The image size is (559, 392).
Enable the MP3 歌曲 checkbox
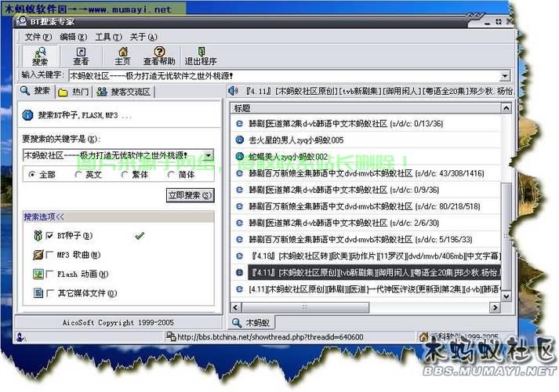click(50, 256)
